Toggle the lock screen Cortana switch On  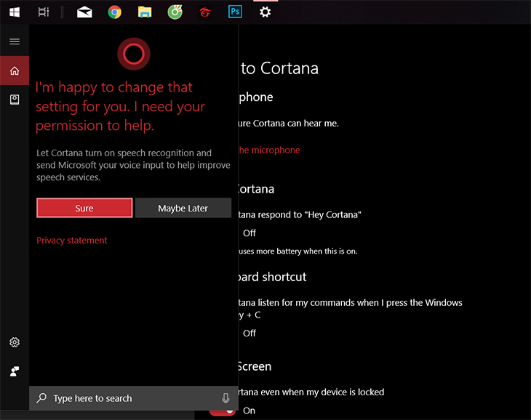tap(223, 411)
